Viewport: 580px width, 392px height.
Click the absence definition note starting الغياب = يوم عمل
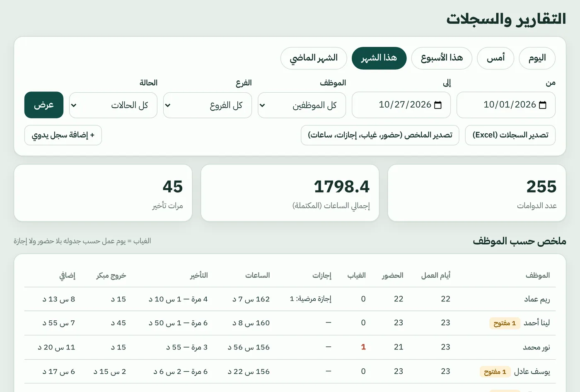pos(82,241)
